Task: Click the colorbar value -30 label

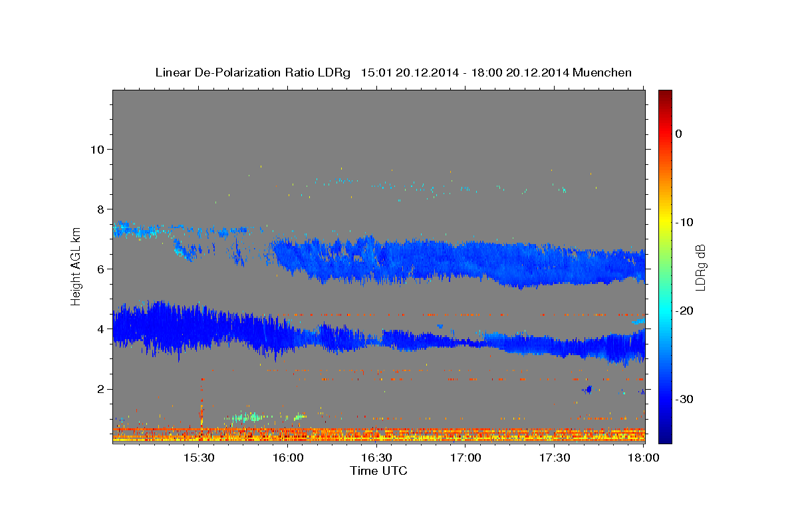Action: [685, 399]
